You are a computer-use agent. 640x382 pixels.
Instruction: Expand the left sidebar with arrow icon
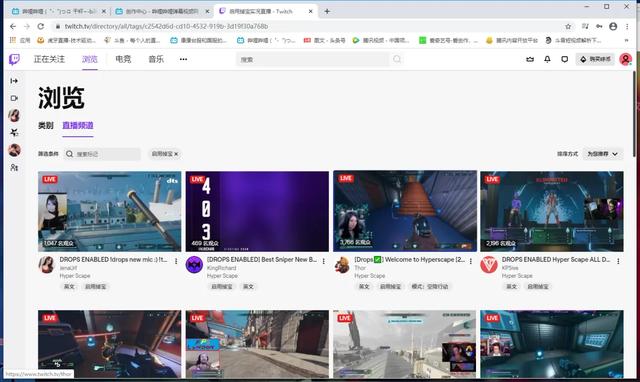tap(14, 81)
